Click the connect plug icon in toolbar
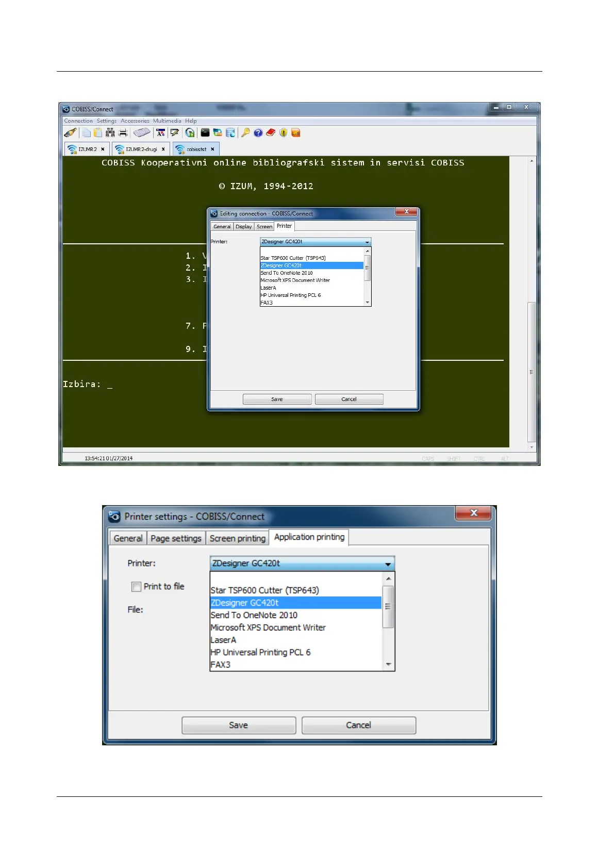The width and height of the screenshot is (614, 868). [x=71, y=133]
